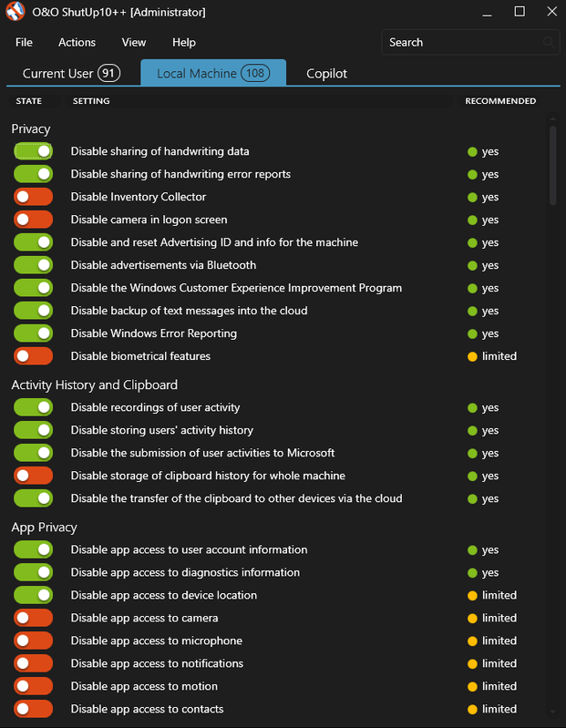Click the orange limited dot for Disable biometrical features
Image resolution: width=566 pixels, height=728 pixels.
[x=472, y=356]
